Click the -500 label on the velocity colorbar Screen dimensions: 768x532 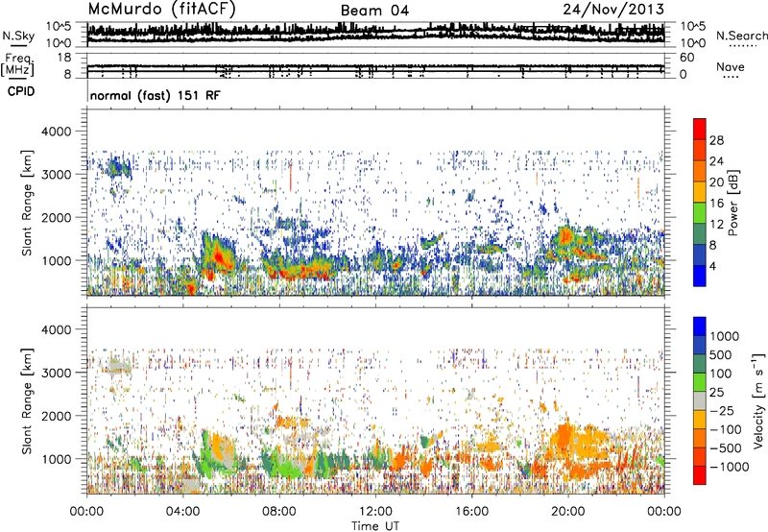[x=725, y=447]
